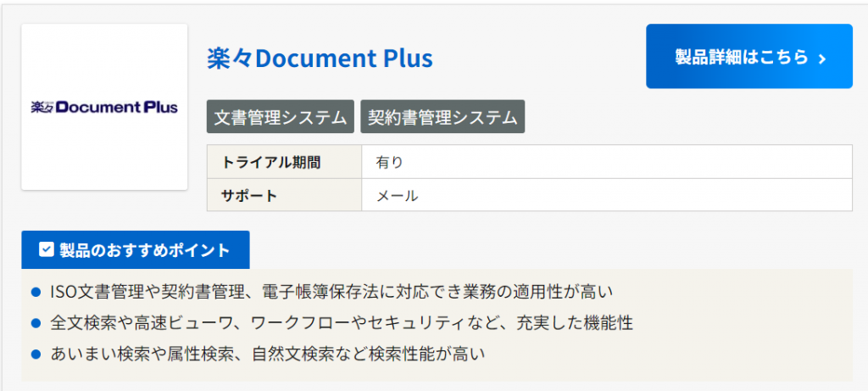Click the bullet dot before 全文検索
Image resolution: width=868 pixels, height=391 pixels.
tap(36, 323)
